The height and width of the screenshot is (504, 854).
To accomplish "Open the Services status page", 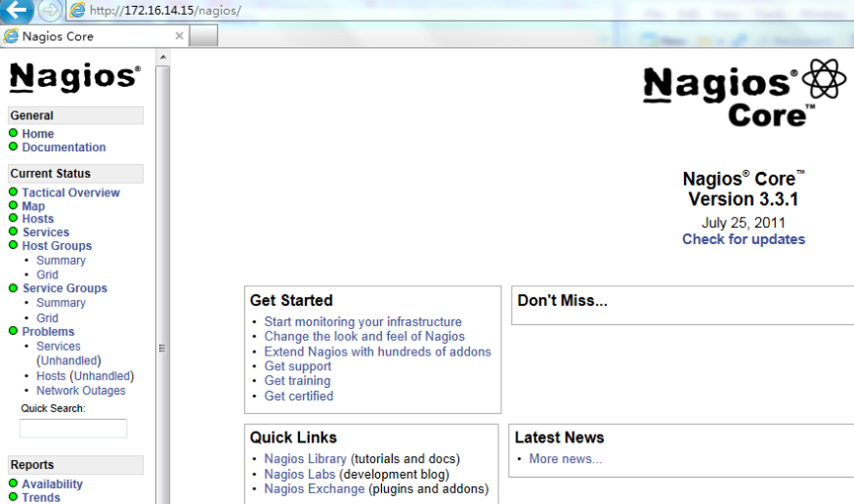I will pyautogui.click(x=46, y=232).
